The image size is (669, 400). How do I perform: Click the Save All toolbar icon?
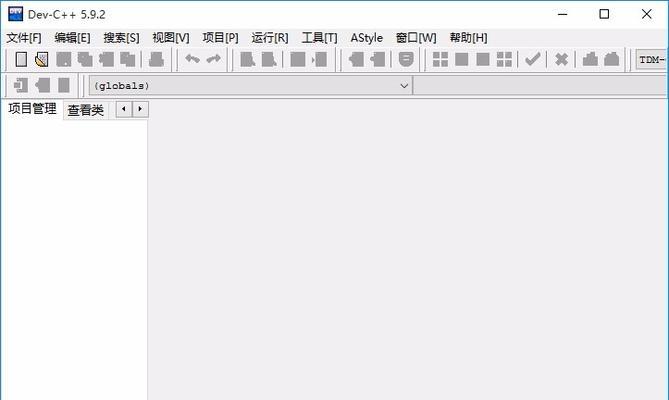(x=85, y=60)
